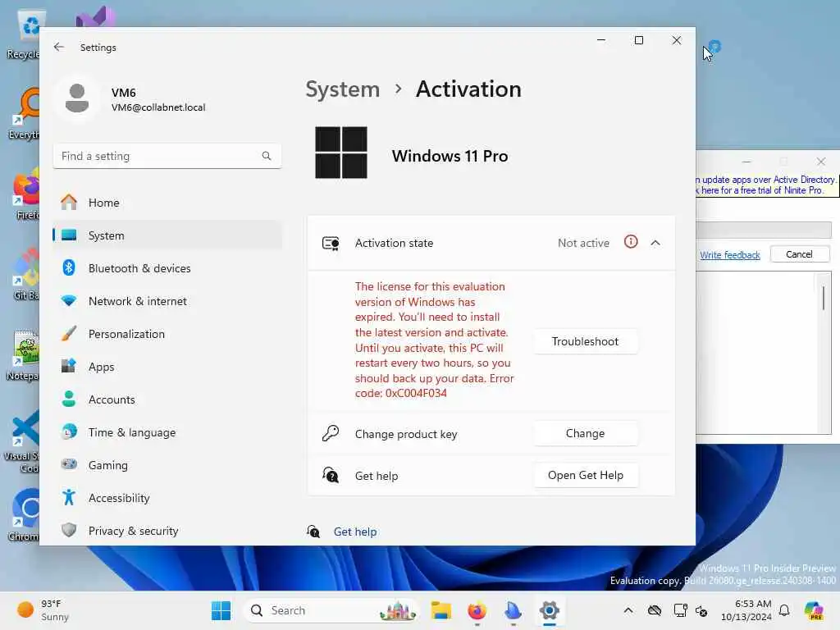Click the Settings gear taskbar icon
The width and height of the screenshot is (840, 630).
click(549, 610)
